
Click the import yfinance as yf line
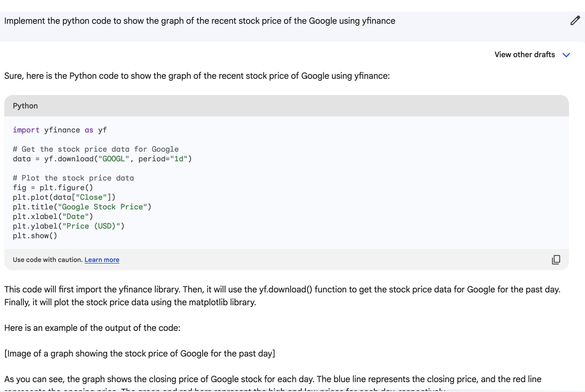point(60,130)
